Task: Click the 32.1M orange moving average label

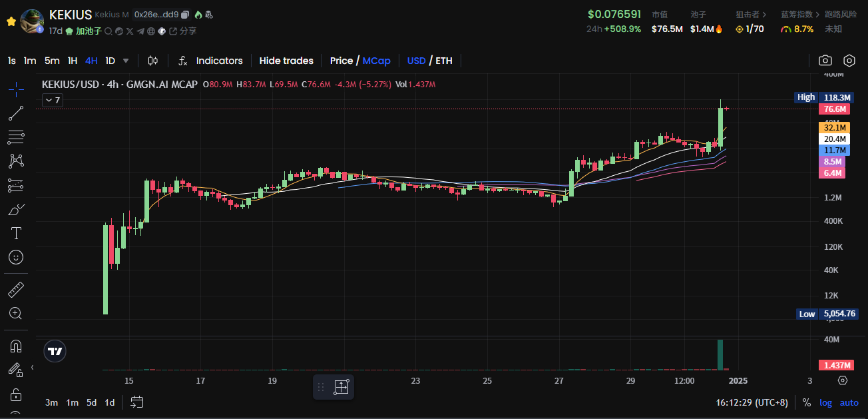Action: point(834,127)
